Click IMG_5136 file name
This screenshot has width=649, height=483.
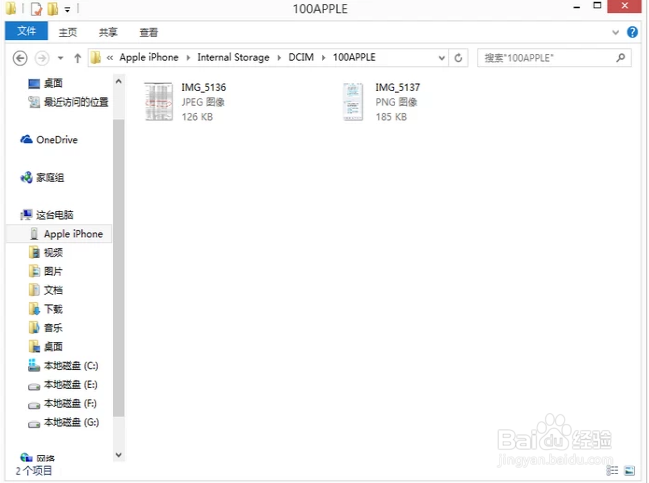point(204,87)
